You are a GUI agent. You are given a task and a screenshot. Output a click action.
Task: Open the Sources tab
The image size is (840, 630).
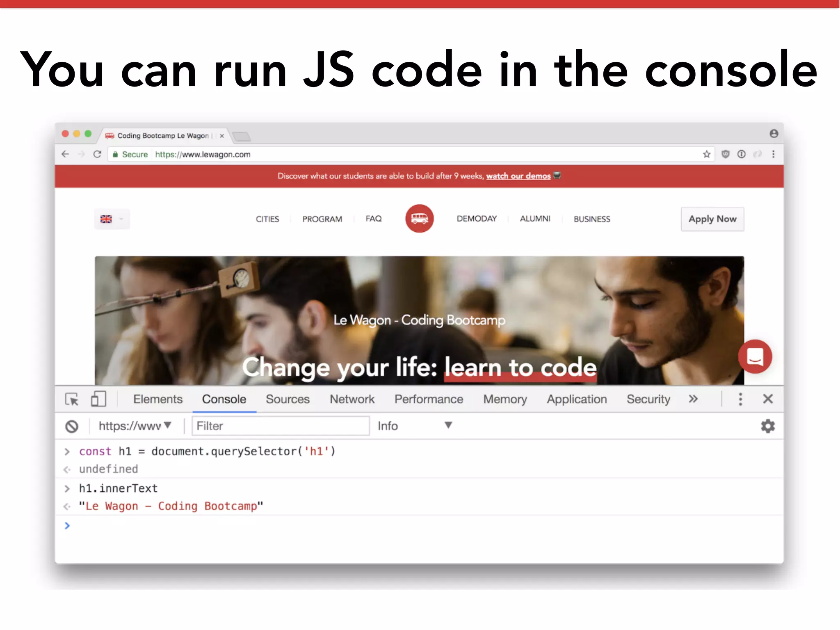(x=288, y=399)
